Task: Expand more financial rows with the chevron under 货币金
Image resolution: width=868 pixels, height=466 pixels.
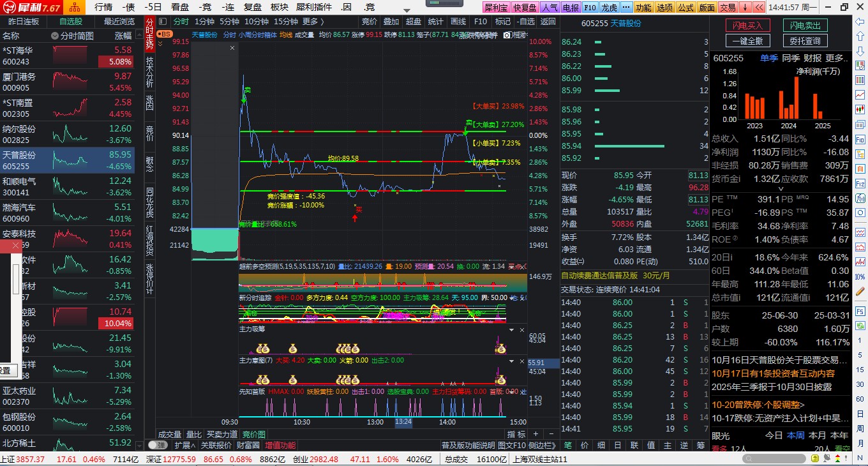Action: [780, 189]
